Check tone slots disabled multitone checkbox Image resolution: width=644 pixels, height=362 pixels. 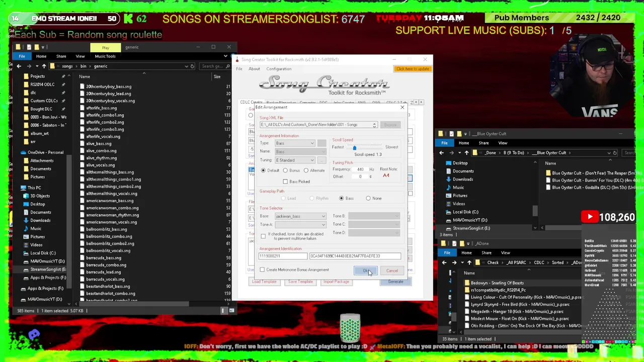(263, 236)
